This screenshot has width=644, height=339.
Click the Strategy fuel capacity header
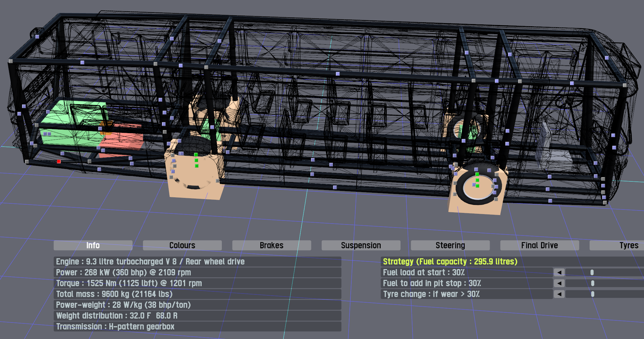pyautogui.click(x=450, y=262)
